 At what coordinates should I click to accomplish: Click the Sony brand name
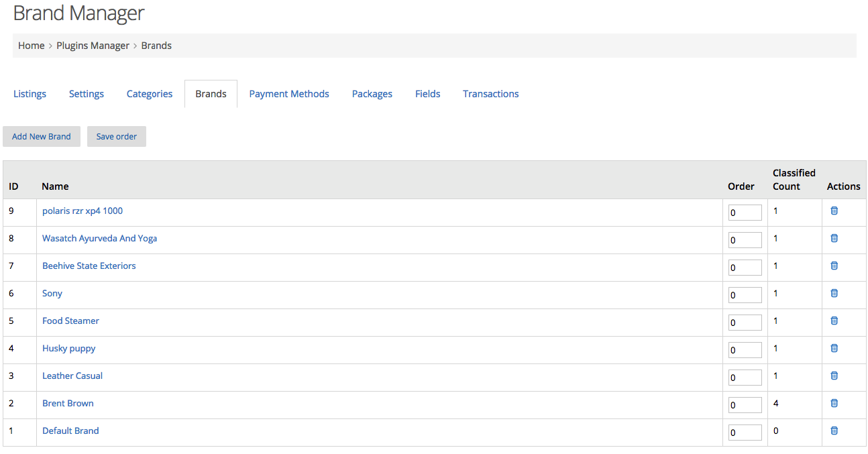pos(52,293)
